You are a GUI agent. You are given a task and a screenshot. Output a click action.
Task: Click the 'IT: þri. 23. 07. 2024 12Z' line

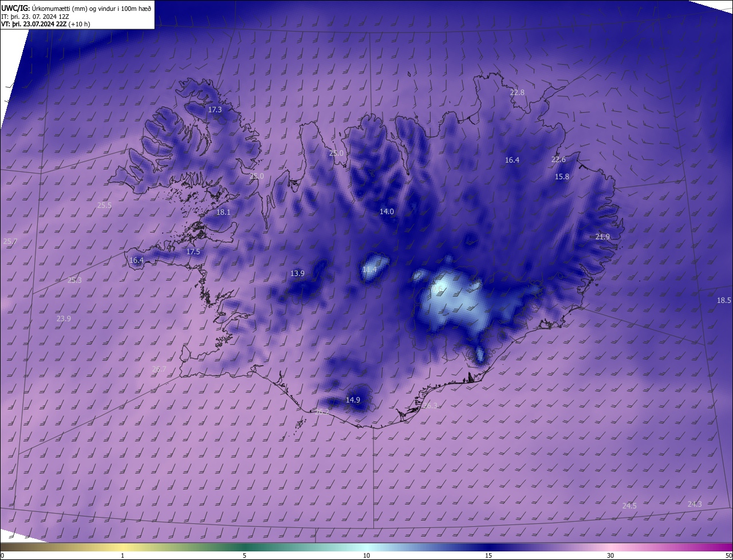click(x=35, y=17)
